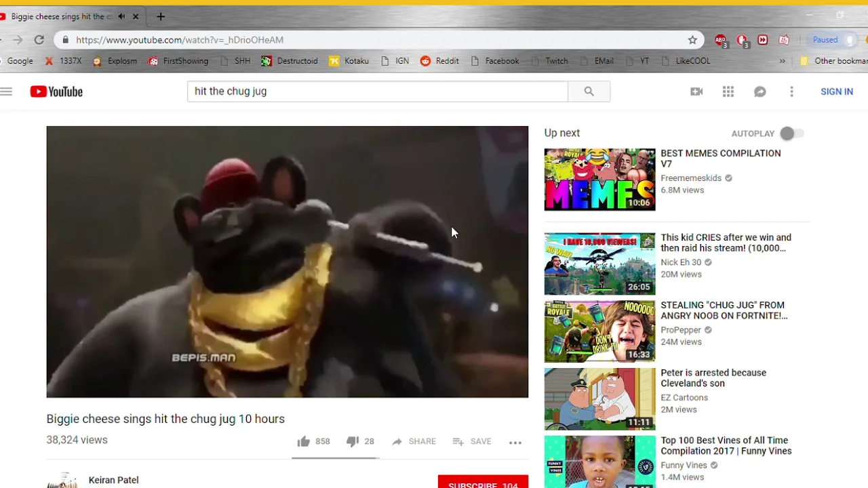The height and width of the screenshot is (488, 868).
Task: Click the Chrome profile Paused button
Action: pos(833,40)
